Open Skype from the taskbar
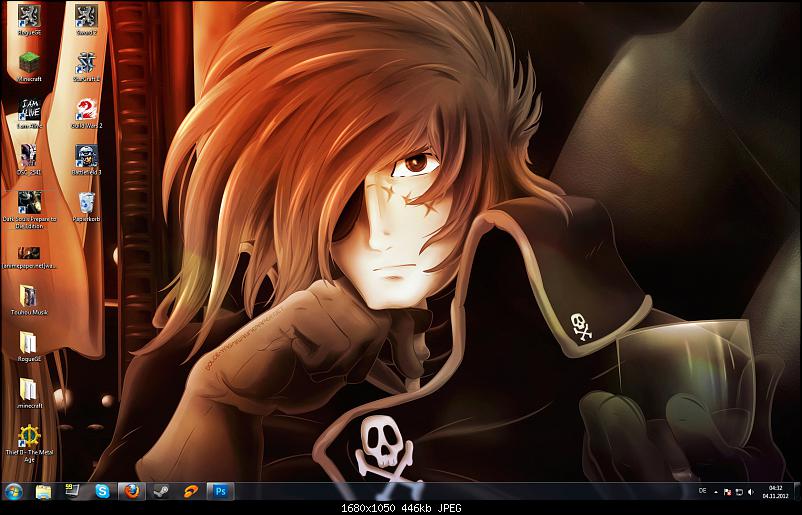 pyautogui.click(x=102, y=491)
